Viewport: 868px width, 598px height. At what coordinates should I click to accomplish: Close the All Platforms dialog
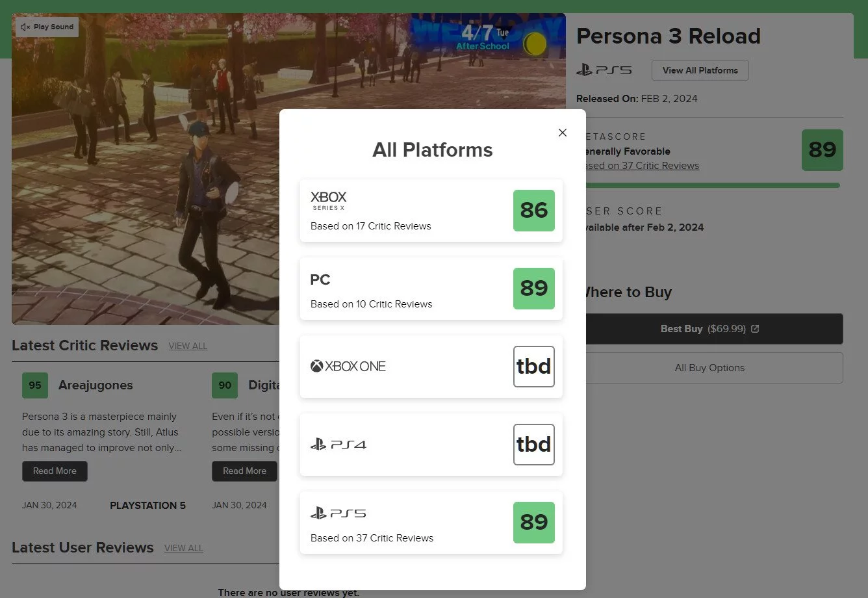tap(563, 133)
